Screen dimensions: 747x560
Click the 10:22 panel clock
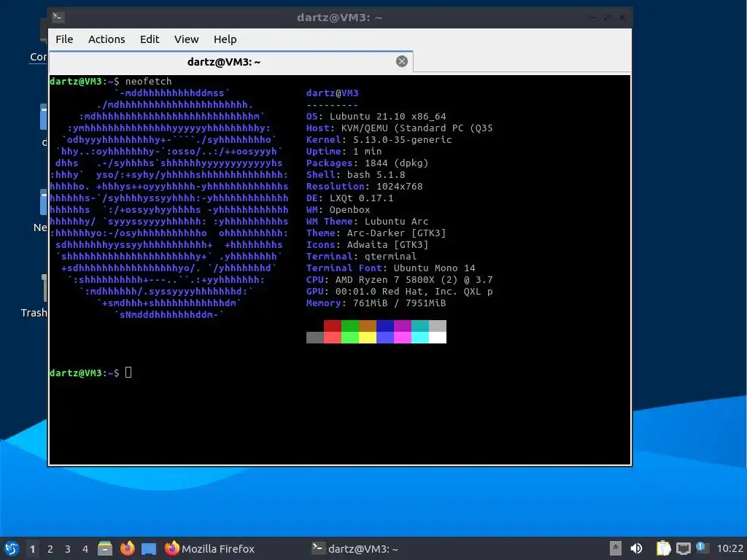coord(729,548)
